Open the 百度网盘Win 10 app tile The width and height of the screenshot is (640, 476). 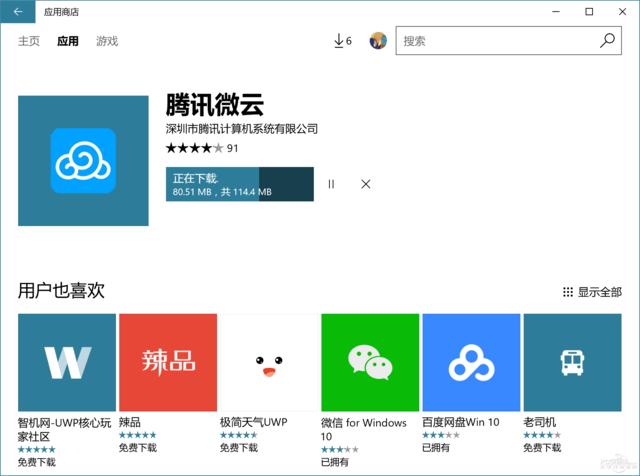coord(470,362)
